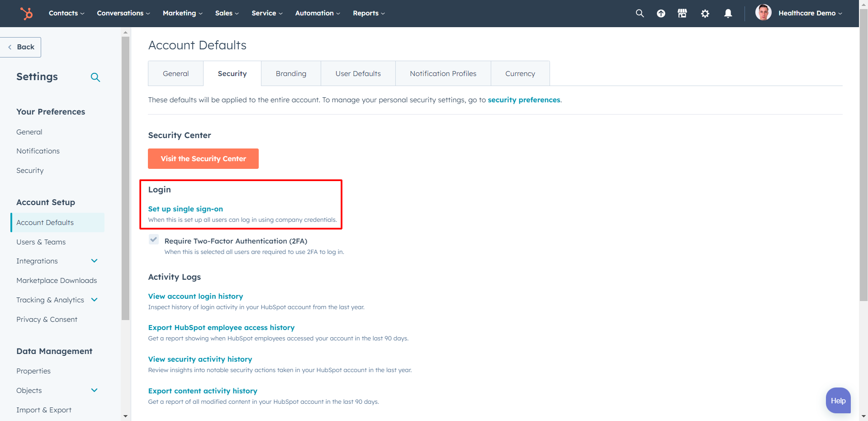The width and height of the screenshot is (868, 421).
Task: Click the search magnifier in the top navigation
Action: click(x=639, y=13)
